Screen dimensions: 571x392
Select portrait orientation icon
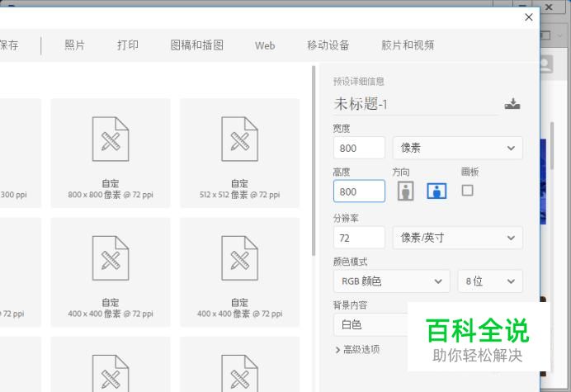(x=405, y=191)
